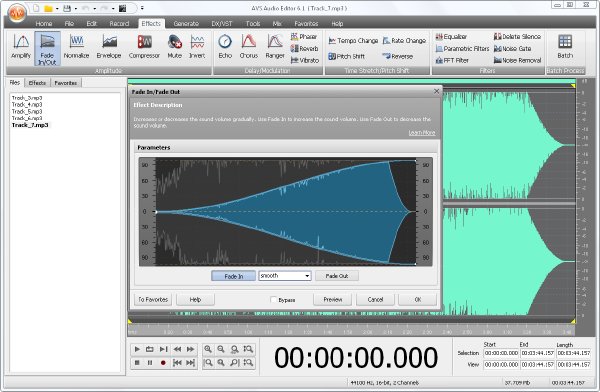Viewport: 600px width, 392px height.
Task: Click the AVS application logo button
Action: [x=17, y=13]
